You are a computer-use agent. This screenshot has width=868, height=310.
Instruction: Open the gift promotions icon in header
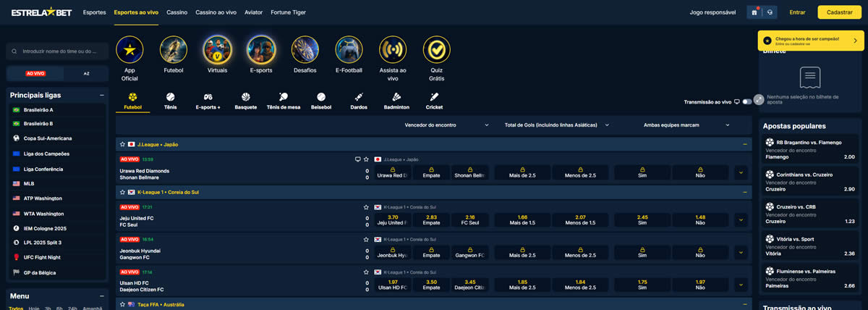754,12
